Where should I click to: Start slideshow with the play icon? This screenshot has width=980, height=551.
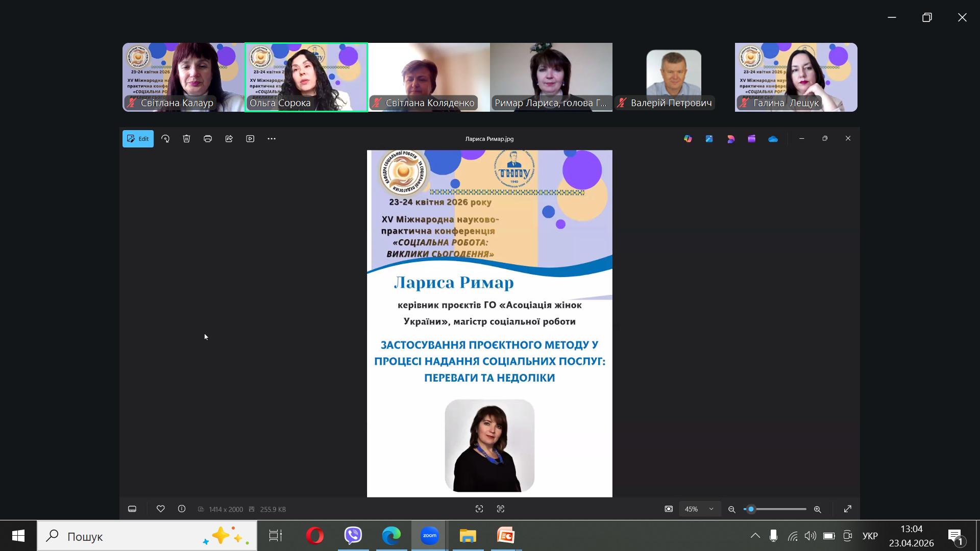click(x=250, y=139)
